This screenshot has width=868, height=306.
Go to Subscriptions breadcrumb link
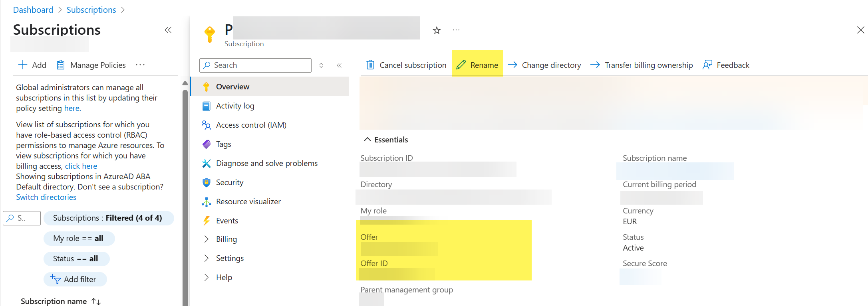coord(91,10)
